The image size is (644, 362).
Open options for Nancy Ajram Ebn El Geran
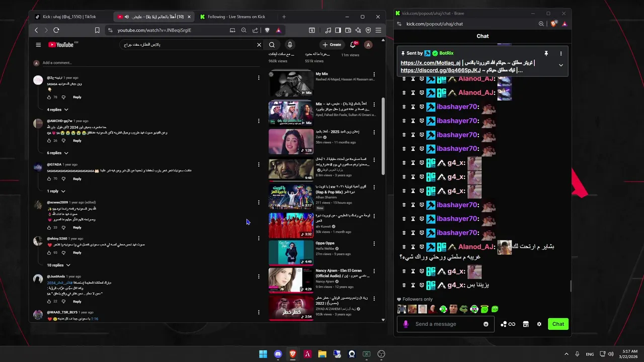pos(374,271)
